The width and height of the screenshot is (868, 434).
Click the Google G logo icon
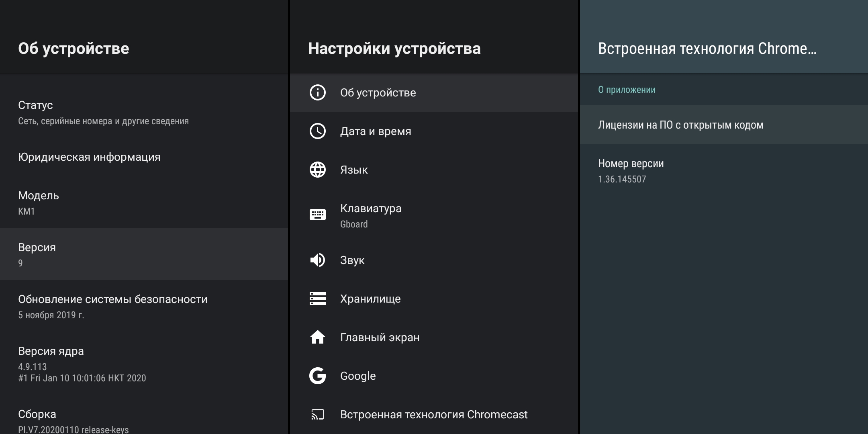[317, 376]
